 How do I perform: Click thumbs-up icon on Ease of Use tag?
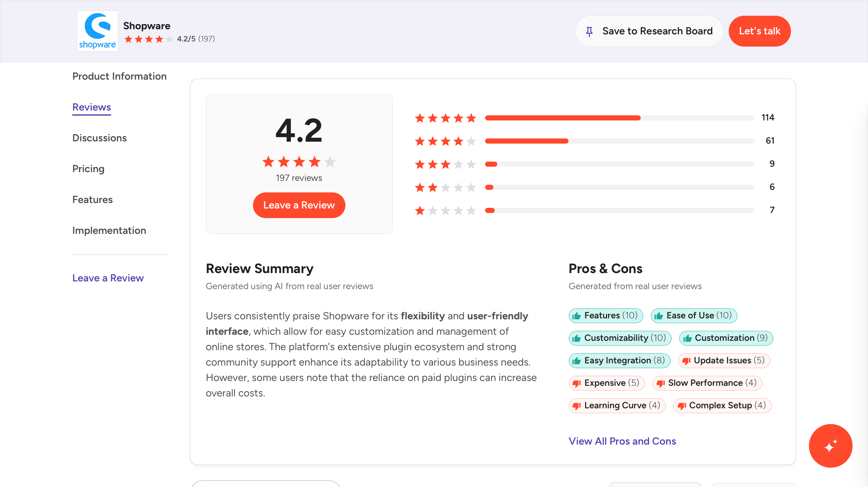659,316
